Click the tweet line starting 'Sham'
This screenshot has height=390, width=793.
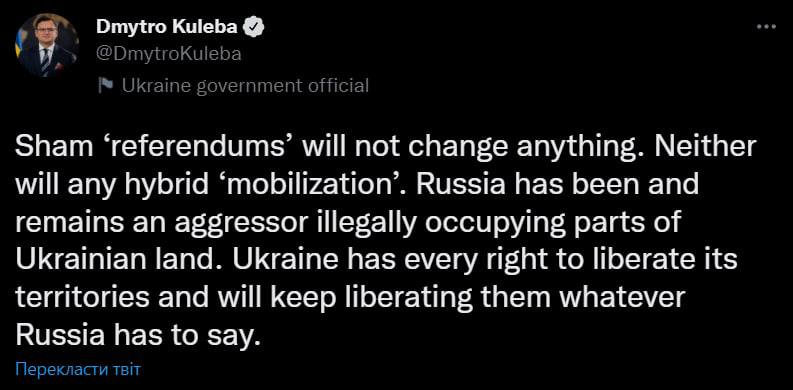pos(385,147)
